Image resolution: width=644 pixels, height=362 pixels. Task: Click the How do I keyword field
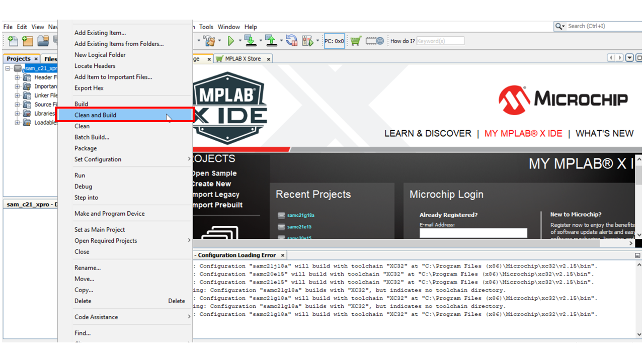click(x=440, y=41)
